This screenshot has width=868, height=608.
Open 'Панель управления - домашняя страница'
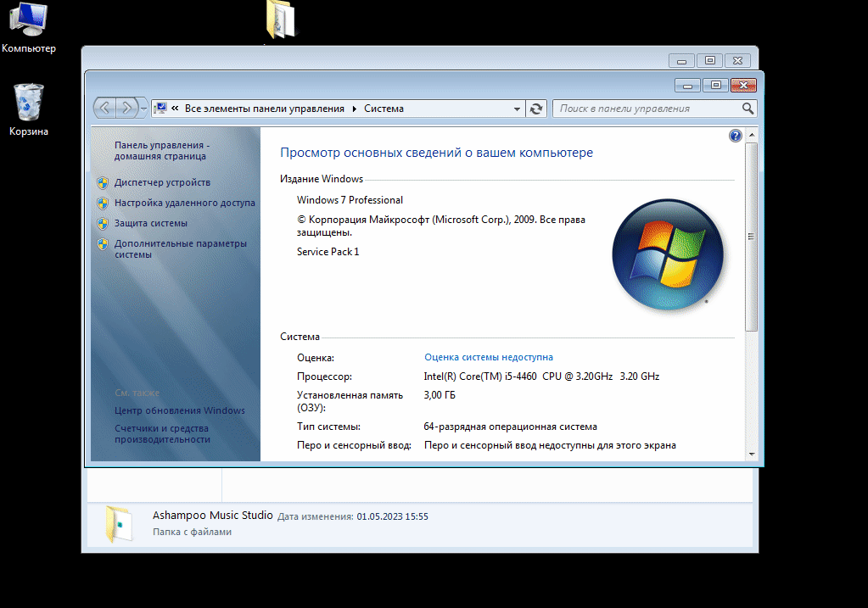162,150
